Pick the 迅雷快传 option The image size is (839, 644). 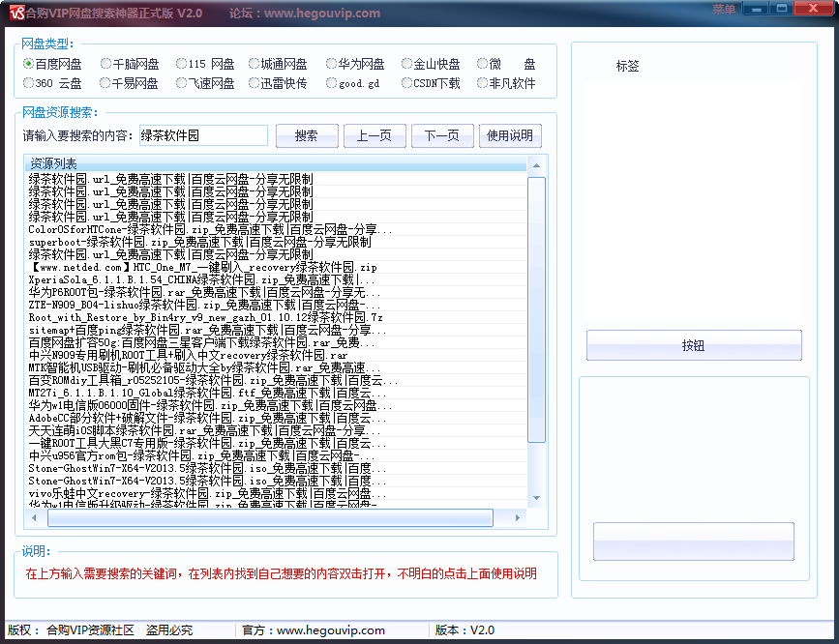click(x=279, y=83)
